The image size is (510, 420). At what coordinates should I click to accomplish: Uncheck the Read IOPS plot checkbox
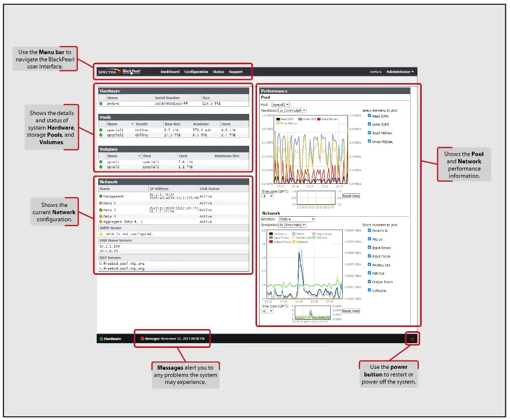[369, 116]
